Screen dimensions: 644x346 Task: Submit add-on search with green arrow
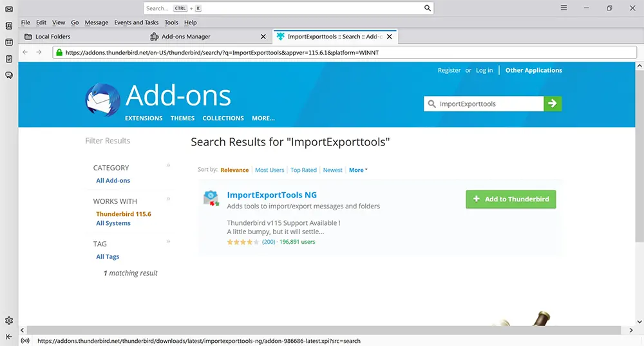click(x=553, y=104)
